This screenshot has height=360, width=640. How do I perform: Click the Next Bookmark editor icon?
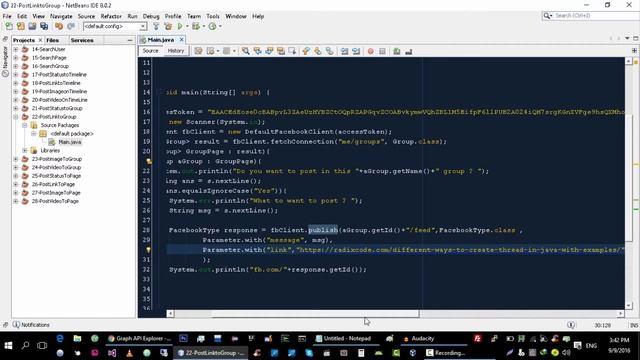tap(318, 51)
